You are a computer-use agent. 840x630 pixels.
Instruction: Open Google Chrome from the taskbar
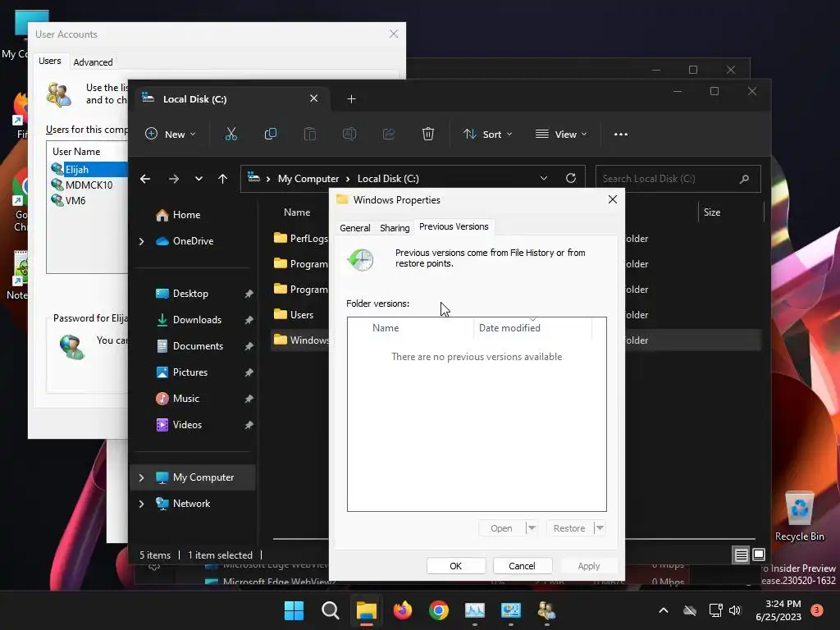click(x=438, y=610)
